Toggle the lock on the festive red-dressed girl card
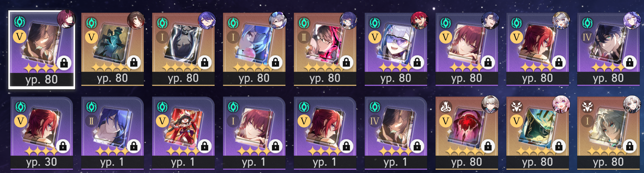The height and width of the screenshot is (173, 644). pos(205,146)
